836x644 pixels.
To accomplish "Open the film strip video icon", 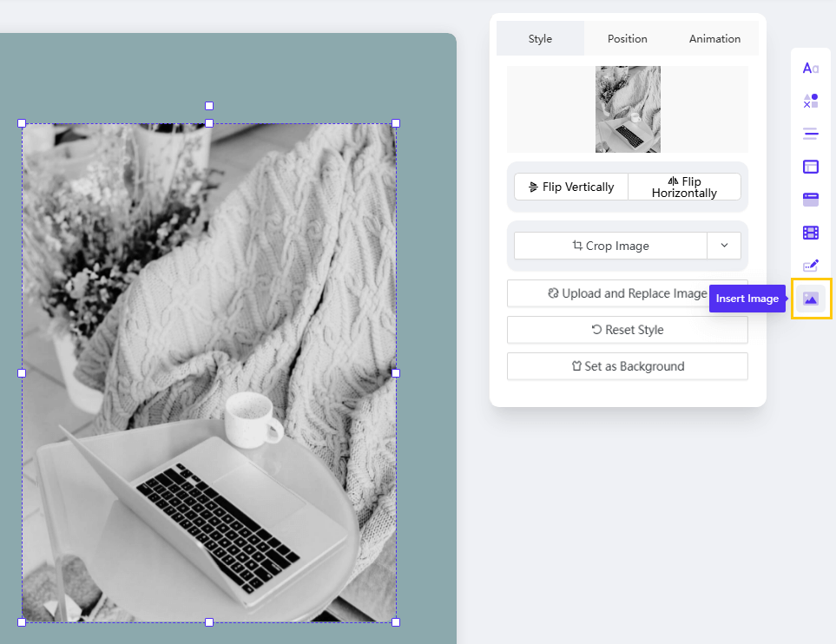I will [810, 233].
